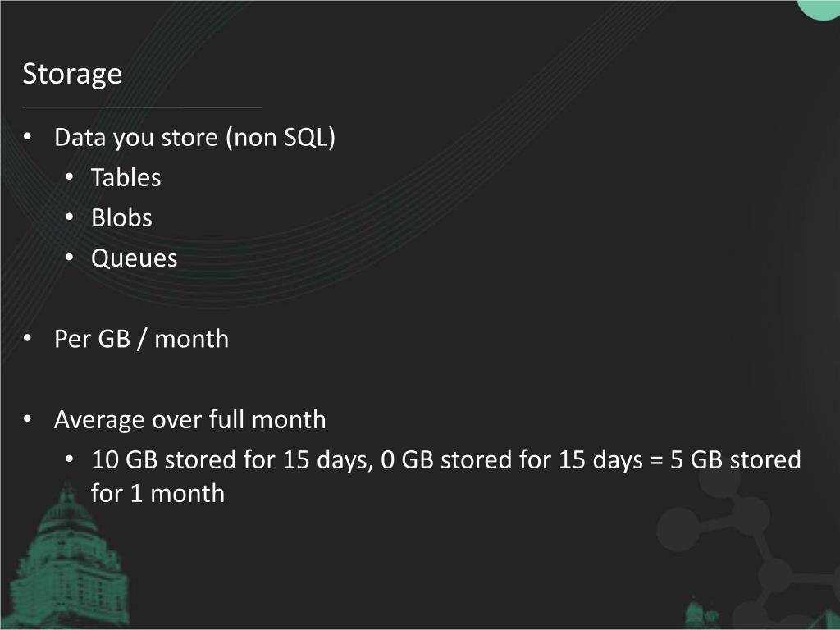Click the horizontal line under the Storage title
The image size is (840, 630).
click(x=142, y=107)
